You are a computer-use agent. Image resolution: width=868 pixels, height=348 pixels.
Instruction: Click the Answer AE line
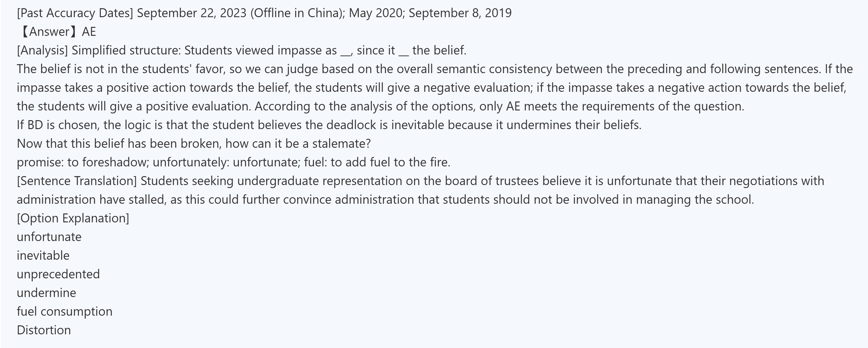pyautogui.click(x=57, y=32)
